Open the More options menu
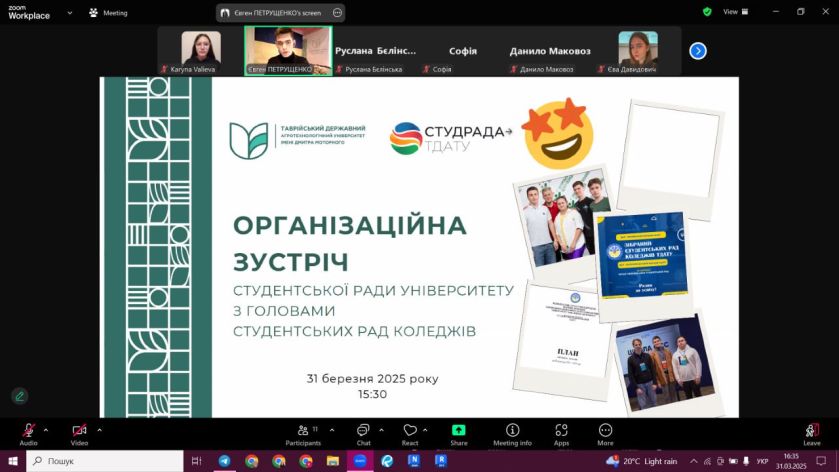The height and width of the screenshot is (472, 839). point(605,430)
